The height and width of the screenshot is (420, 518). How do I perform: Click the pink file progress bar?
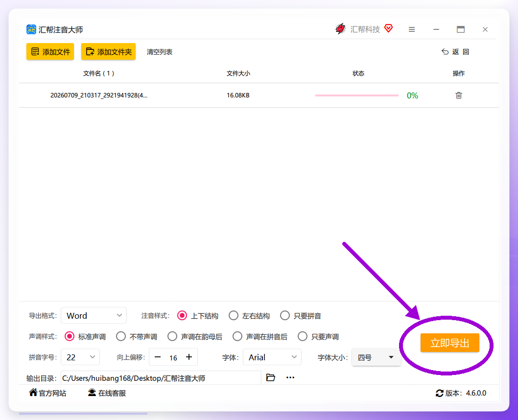click(357, 95)
